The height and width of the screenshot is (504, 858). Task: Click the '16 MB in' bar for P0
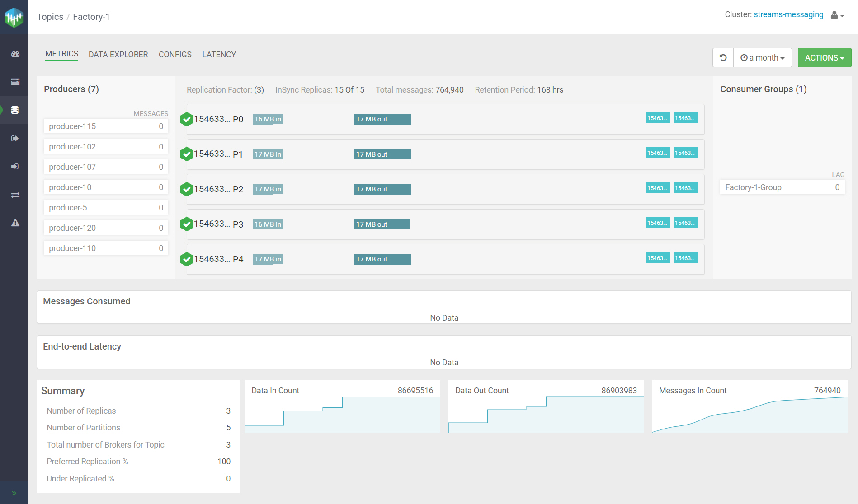(x=268, y=119)
